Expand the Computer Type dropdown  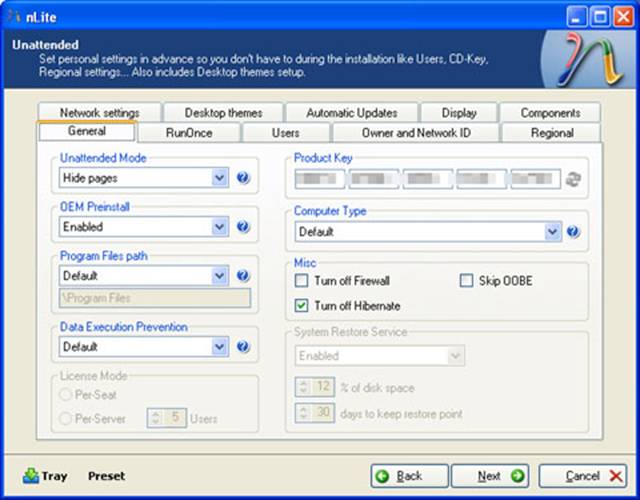552,232
